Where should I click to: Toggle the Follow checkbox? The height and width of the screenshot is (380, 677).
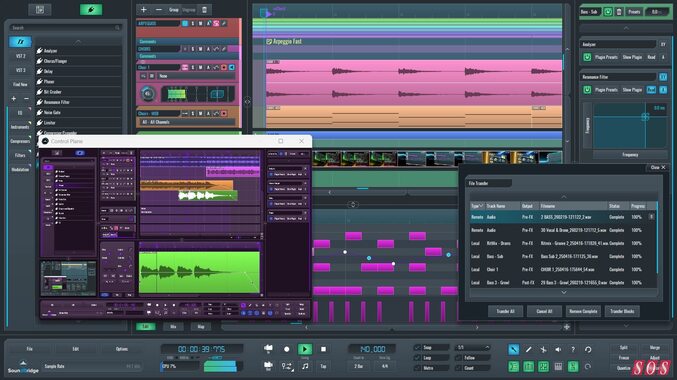pyautogui.click(x=459, y=358)
